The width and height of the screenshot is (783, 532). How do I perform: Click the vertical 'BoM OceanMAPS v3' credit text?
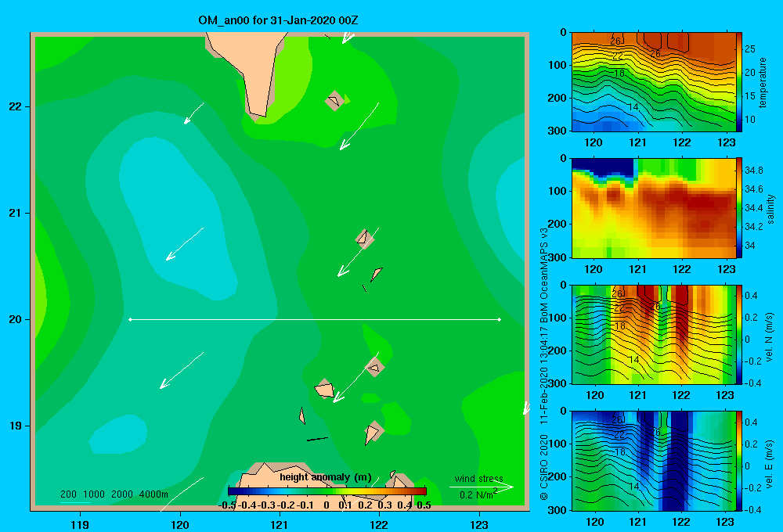[544, 275]
